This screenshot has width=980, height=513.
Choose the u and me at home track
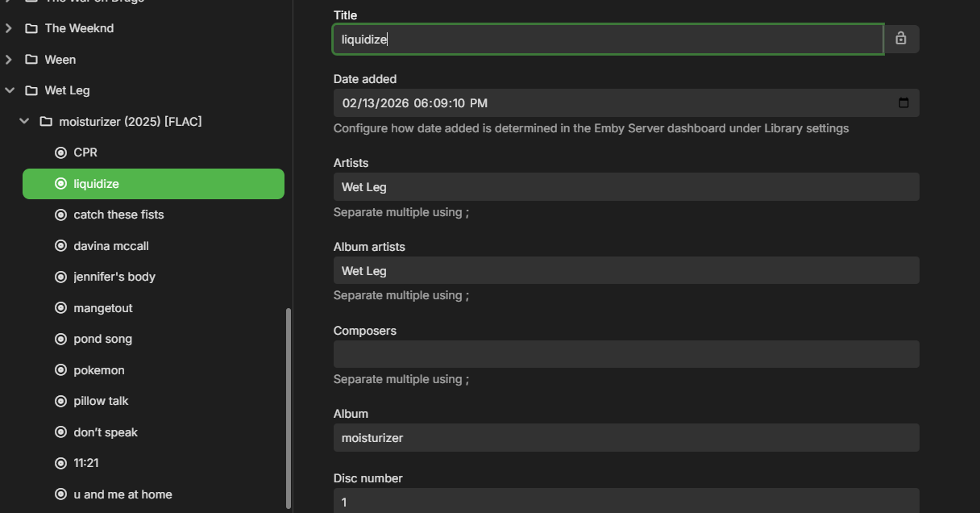122,494
